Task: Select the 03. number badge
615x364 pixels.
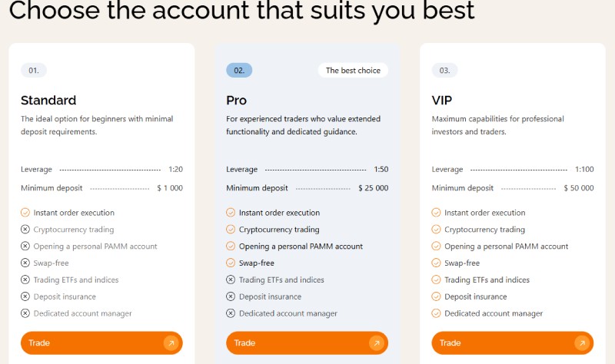Action: tap(444, 70)
